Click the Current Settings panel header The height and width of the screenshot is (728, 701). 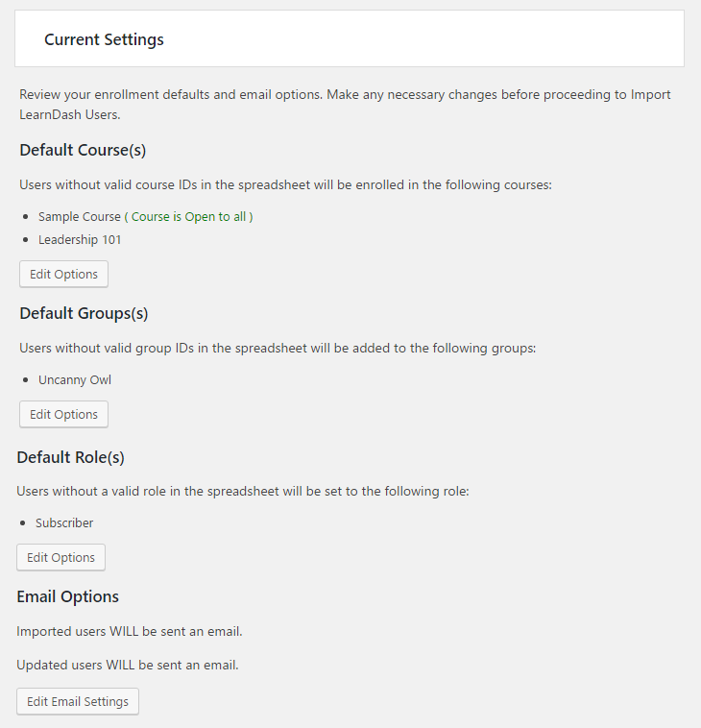(x=104, y=39)
